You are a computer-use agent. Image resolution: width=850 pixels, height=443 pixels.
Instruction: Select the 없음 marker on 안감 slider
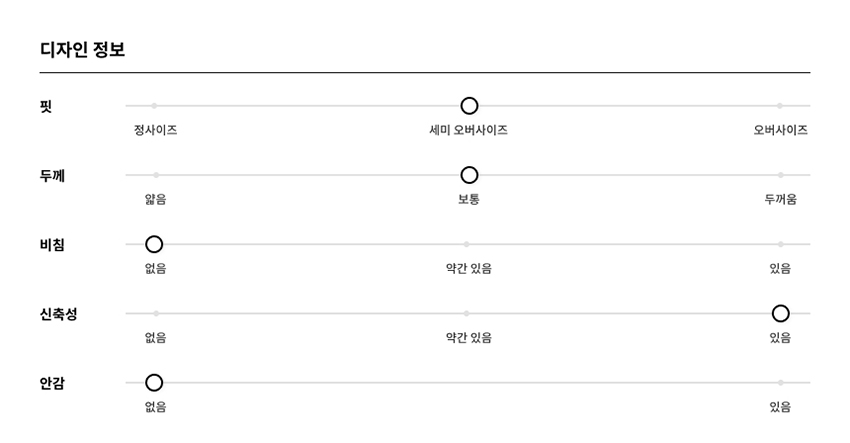pyautogui.click(x=154, y=383)
